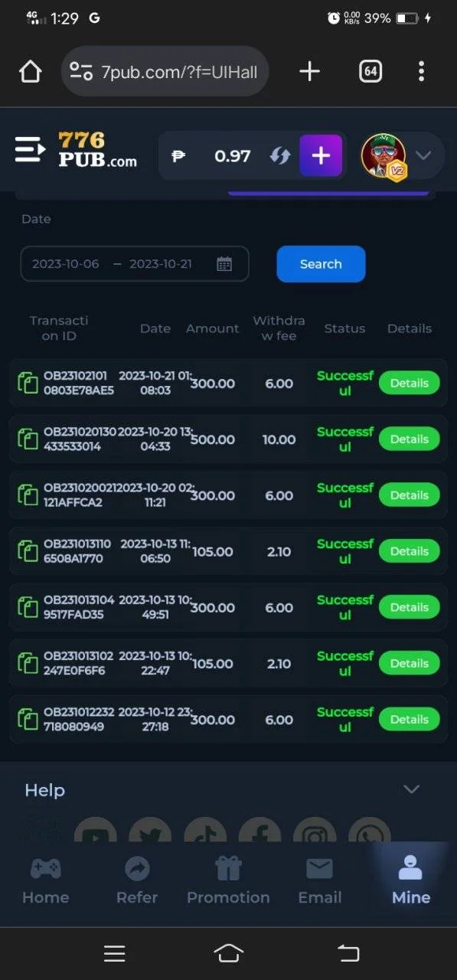The width and height of the screenshot is (457, 980).
Task: Click the date range field 2023-10-06 to 2023-10-21
Action: (135, 264)
